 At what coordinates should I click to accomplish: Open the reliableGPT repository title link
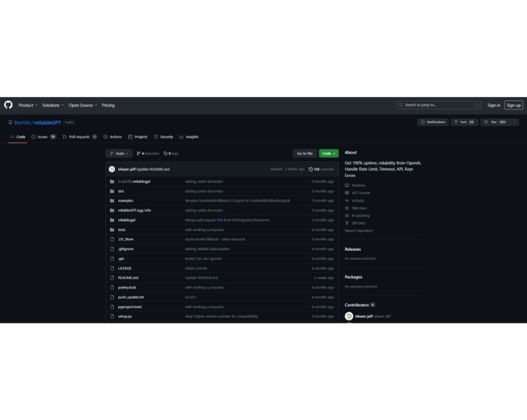[x=48, y=123]
